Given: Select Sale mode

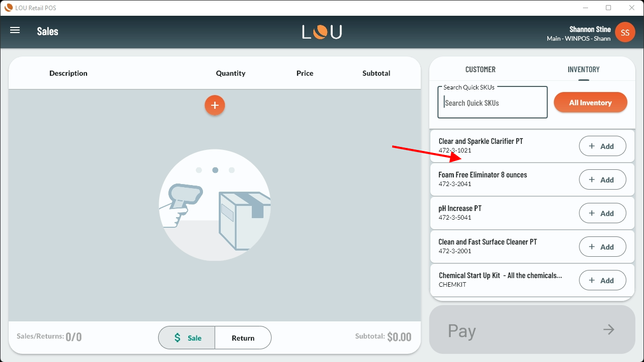Looking at the screenshot, I should tap(187, 338).
